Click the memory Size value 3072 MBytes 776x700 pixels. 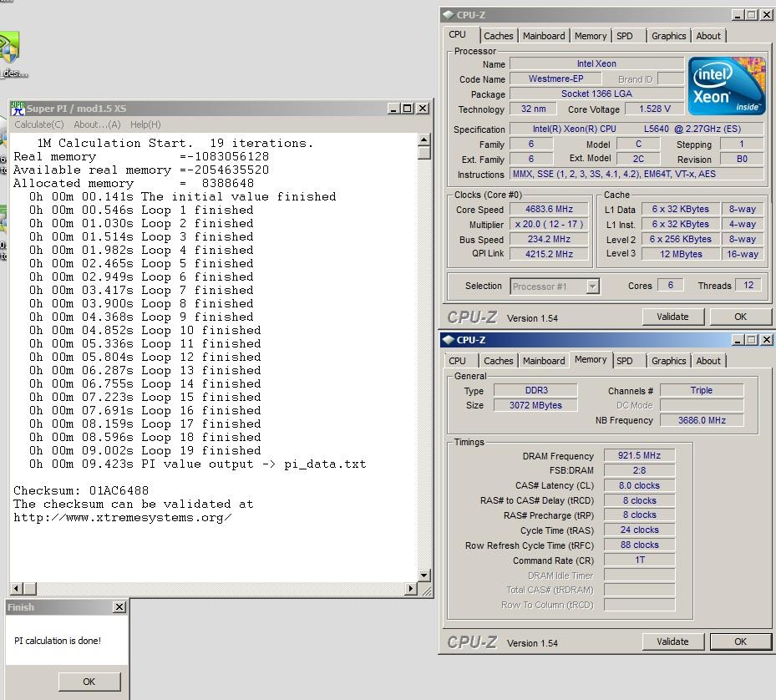[535, 405]
